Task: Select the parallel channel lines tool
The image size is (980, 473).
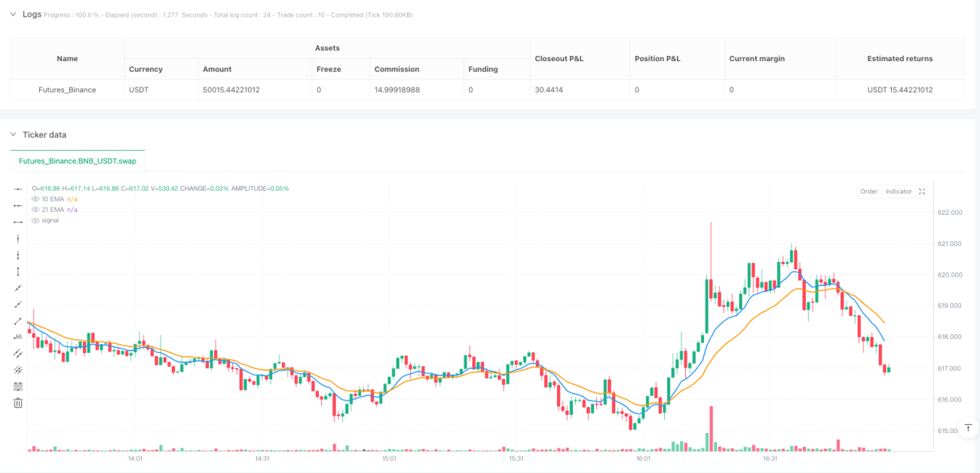Action: 18,353
